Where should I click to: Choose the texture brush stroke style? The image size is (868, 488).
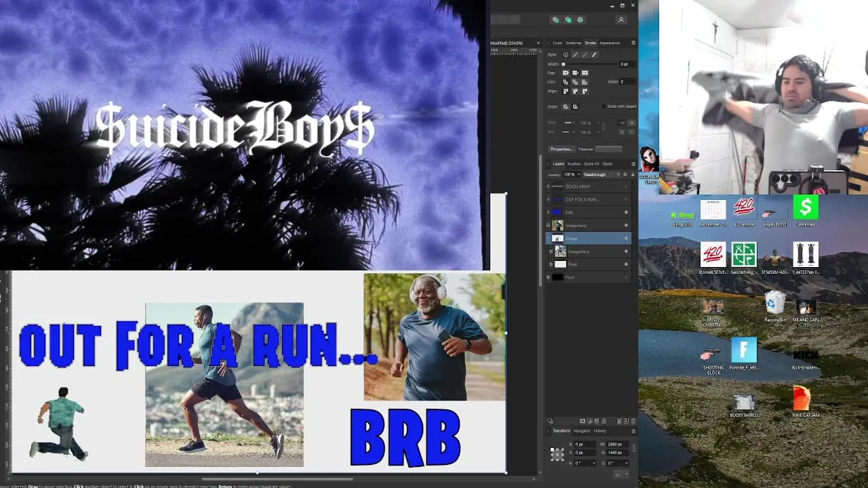click(x=594, y=55)
